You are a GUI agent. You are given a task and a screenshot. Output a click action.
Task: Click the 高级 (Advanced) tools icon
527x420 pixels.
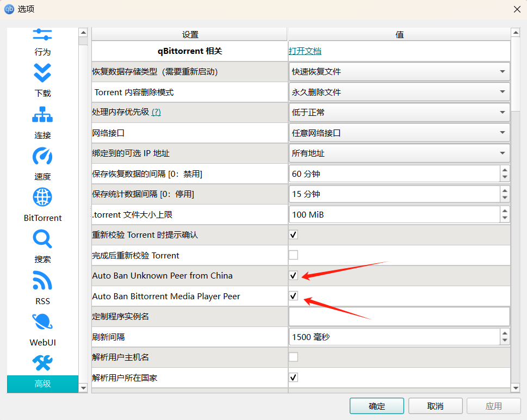[x=42, y=363]
